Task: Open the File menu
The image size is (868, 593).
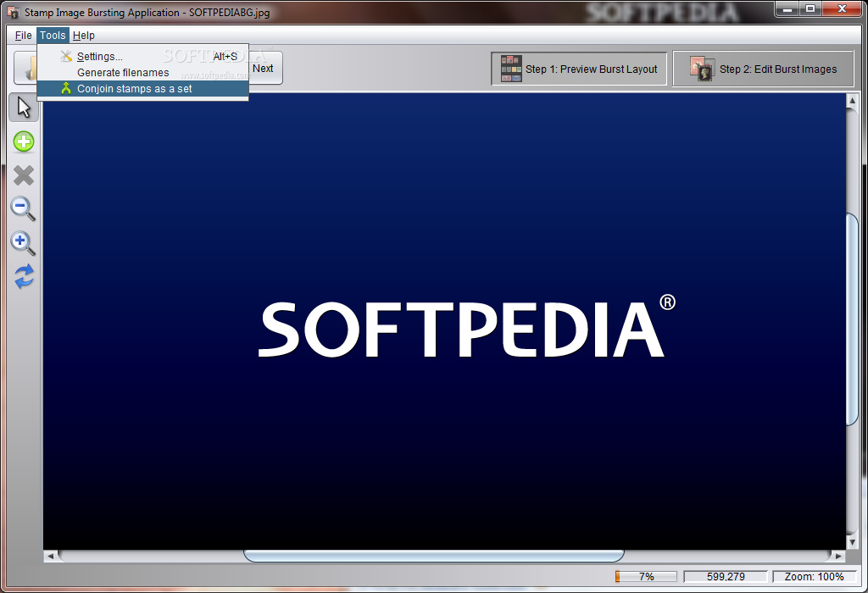Action: click(x=23, y=36)
